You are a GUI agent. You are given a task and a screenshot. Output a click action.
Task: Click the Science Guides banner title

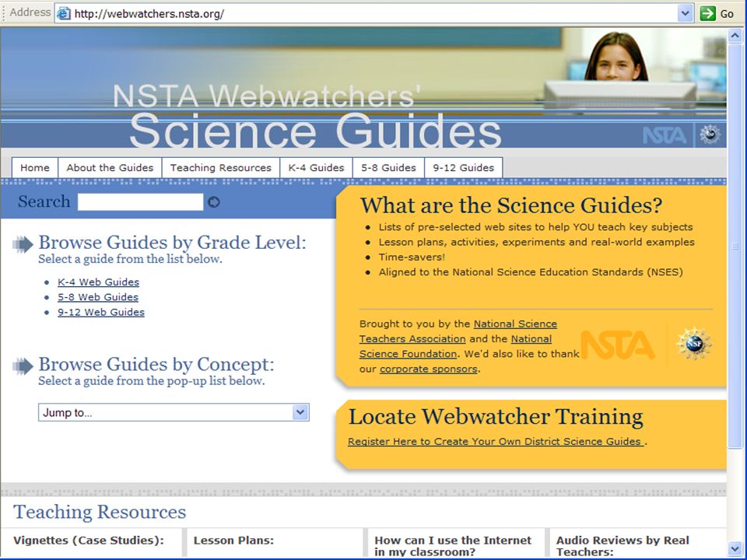point(315,131)
